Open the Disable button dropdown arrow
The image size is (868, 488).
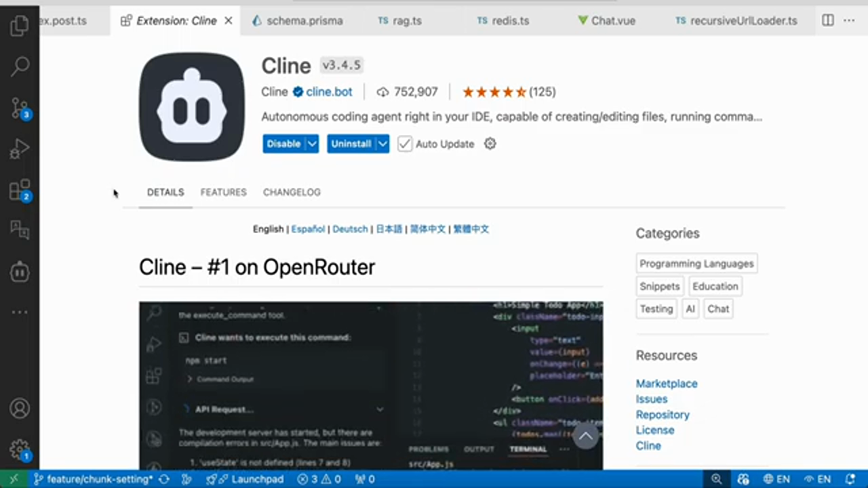coord(312,144)
